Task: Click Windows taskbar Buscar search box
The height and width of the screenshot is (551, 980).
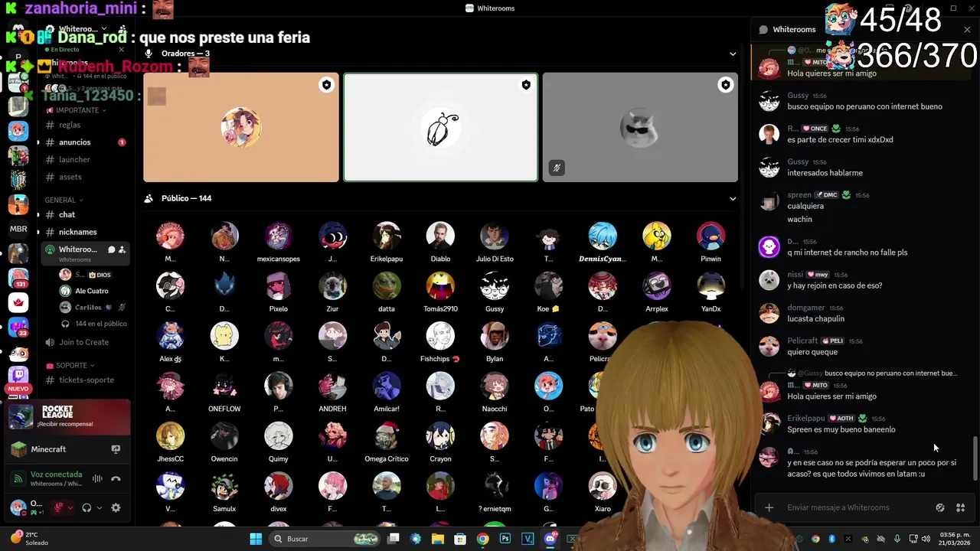Action: (326, 539)
